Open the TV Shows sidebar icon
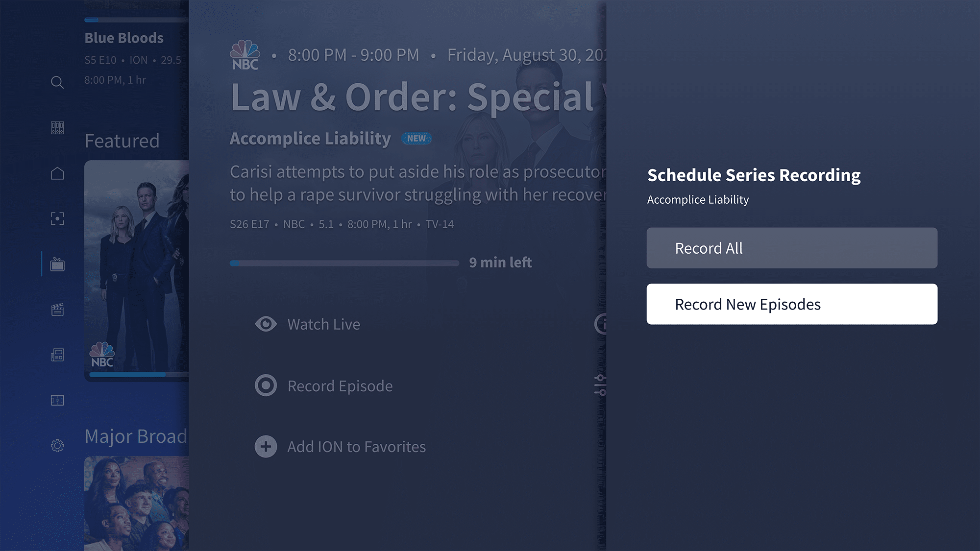Screen dimensions: 980x551 [x=57, y=264]
